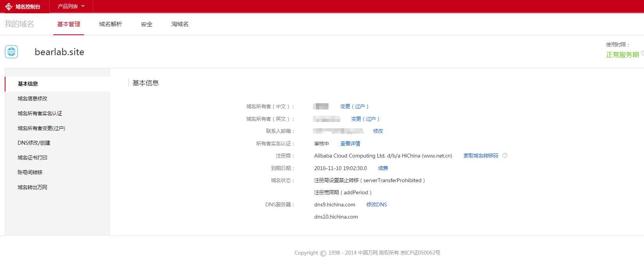Click the bearlab.site domain title

click(x=59, y=52)
